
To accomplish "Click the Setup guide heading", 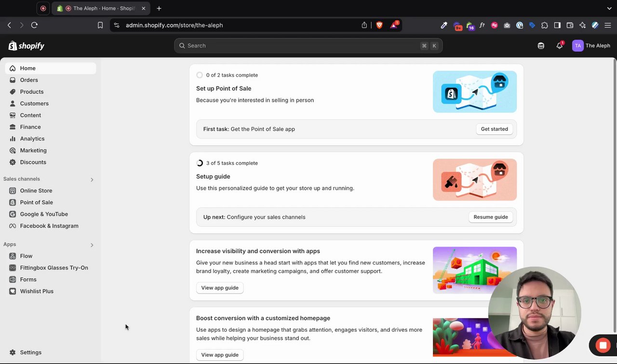I will click(213, 176).
